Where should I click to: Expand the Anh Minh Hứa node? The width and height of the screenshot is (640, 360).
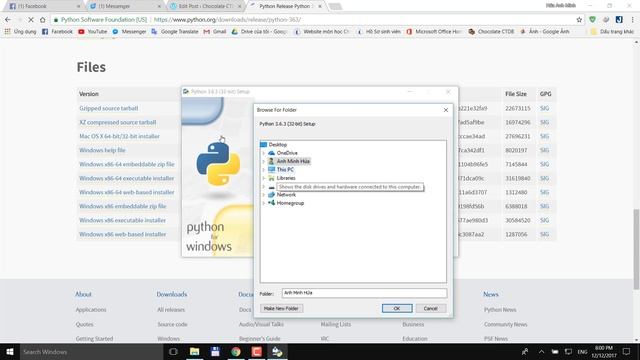tap(264, 161)
